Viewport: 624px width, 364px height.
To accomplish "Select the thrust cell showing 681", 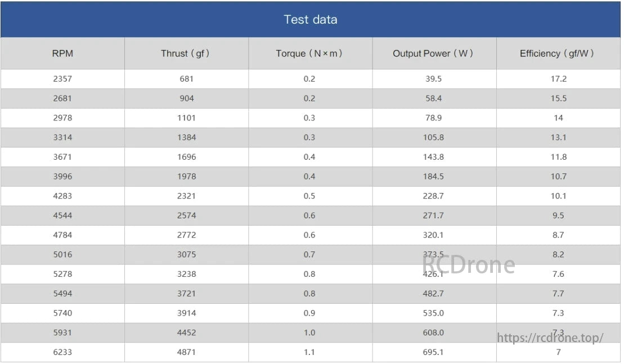I will pyautogui.click(x=186, y=79).
